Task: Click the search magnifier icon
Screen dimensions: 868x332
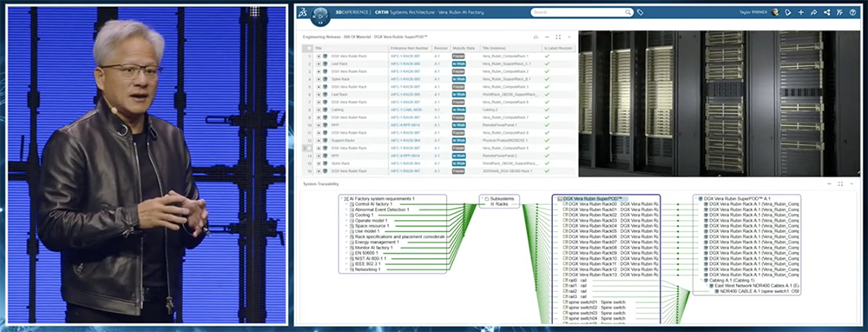Action: click(628, 11)
